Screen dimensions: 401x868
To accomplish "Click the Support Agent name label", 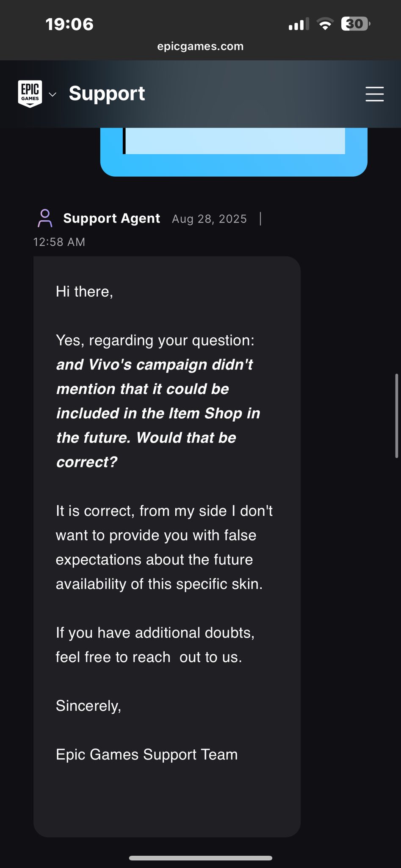I will [112, 218].
